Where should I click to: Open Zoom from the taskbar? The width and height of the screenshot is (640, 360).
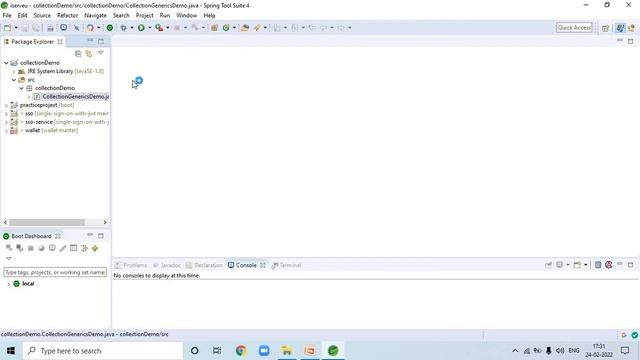[x=264, y=351]
